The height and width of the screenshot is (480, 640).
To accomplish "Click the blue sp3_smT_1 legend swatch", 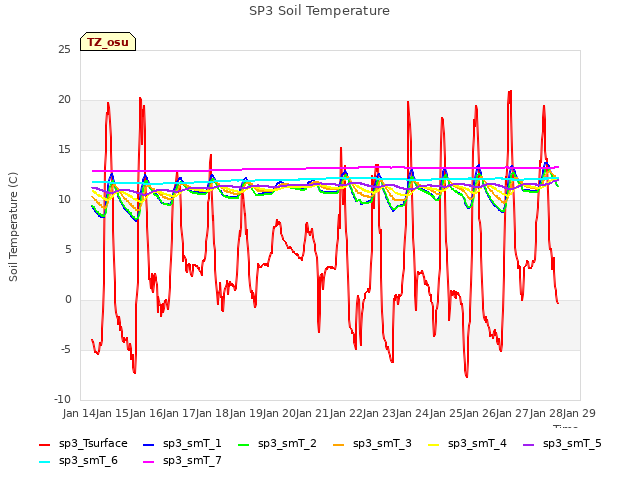I will pyautogui.click(x=149, y=444).
